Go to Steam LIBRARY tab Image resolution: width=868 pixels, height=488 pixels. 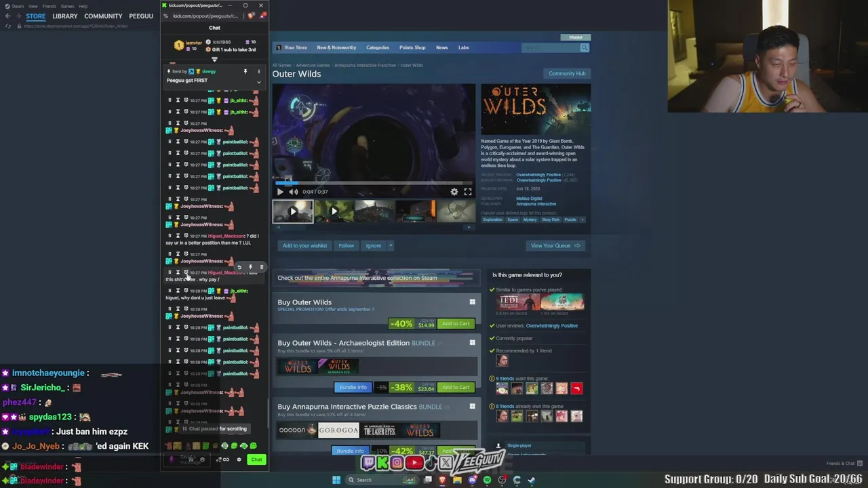(x=65, y=16)
